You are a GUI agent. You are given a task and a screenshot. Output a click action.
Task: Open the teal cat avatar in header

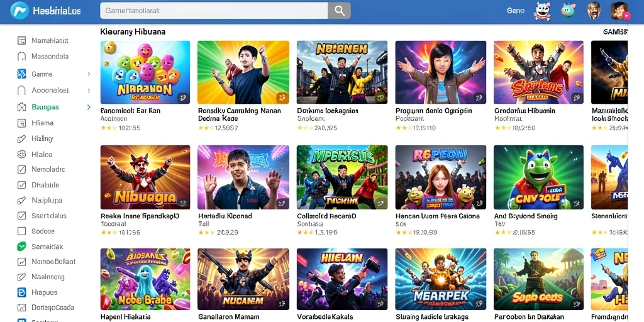(x=568, y=10)
